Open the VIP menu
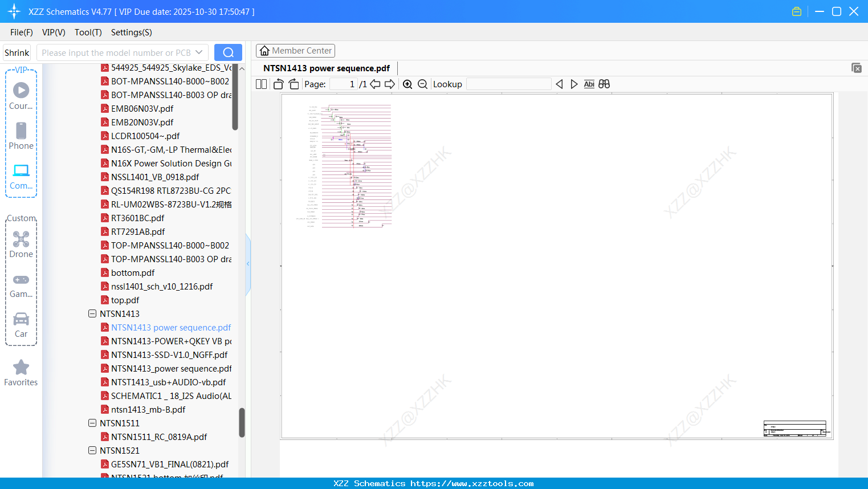This screenshot has width=868, height=489. (54, 32)
